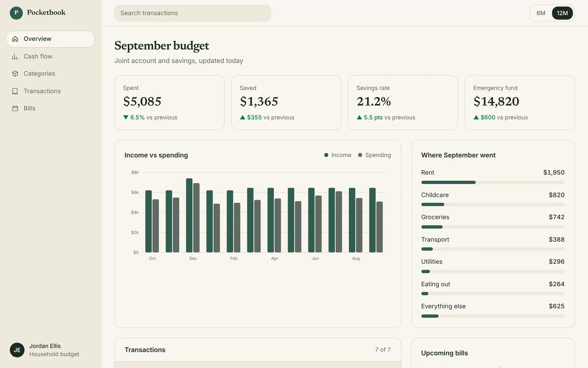
Task: Click the JE user avatar
Action: click(x=17, y=350)
